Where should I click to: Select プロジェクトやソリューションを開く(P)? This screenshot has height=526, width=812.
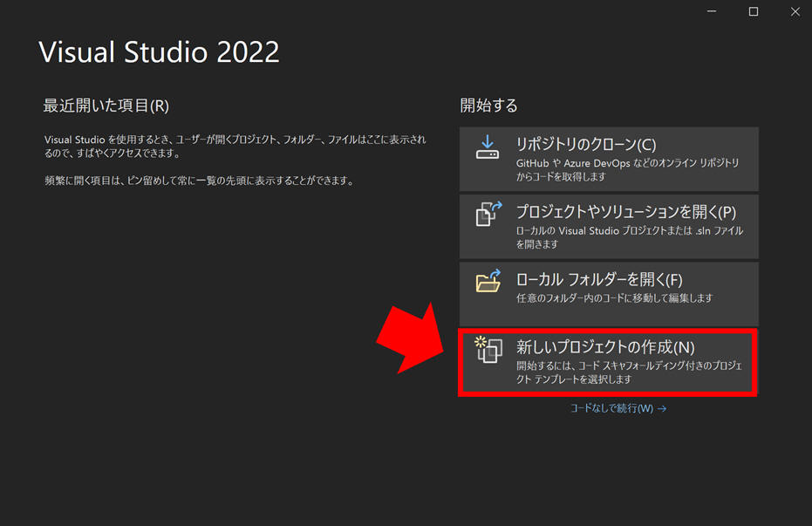(609, 227)
